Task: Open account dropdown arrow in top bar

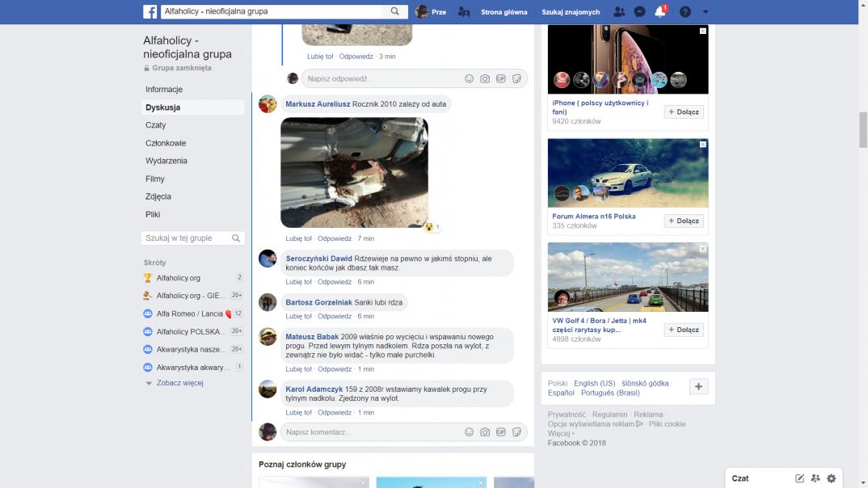Action: click(x=706, y=11)
